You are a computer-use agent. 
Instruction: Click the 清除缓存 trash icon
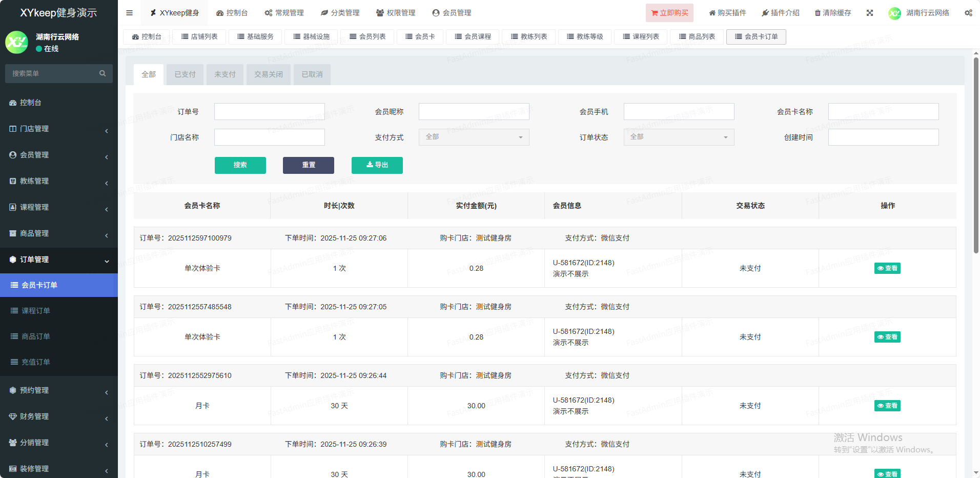[818, 13]
